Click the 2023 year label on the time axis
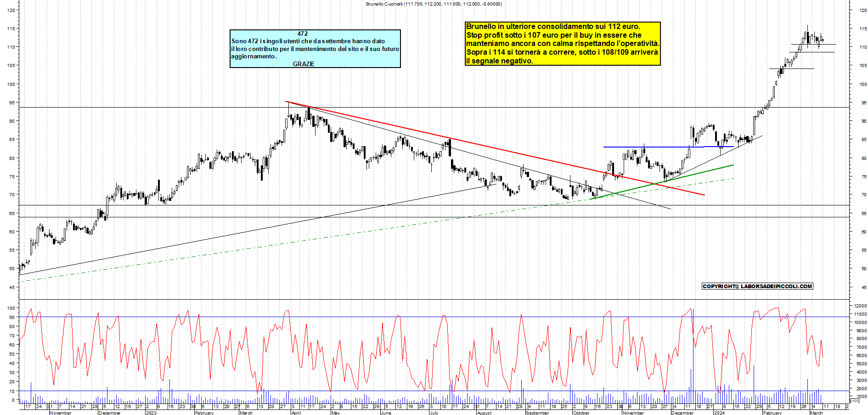868x415 pixels. pos(151,413)
